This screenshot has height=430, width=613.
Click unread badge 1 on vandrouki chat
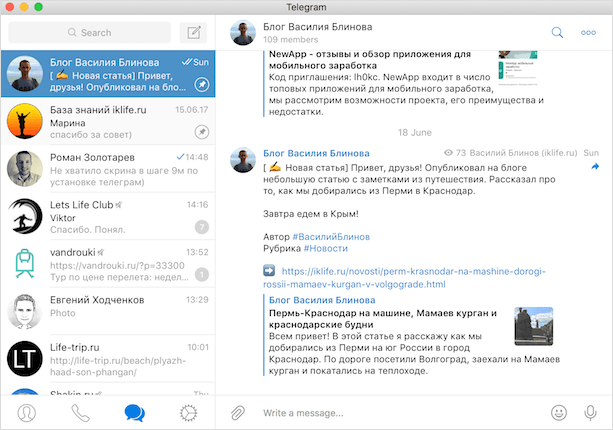(202, 275)
